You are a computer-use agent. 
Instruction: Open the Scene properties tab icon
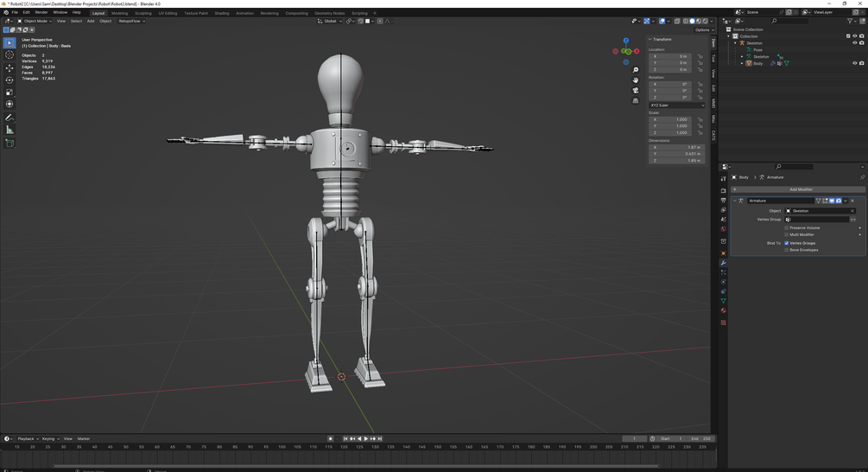click(724, 220)
